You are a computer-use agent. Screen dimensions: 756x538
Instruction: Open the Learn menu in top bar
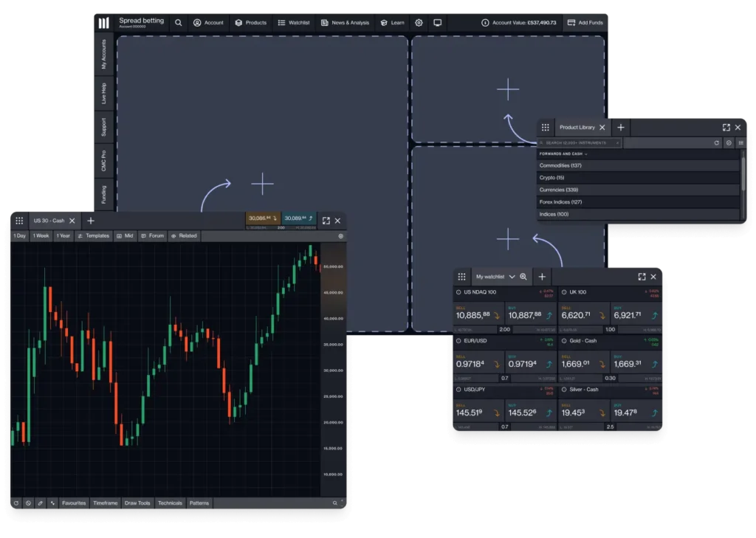393,23
